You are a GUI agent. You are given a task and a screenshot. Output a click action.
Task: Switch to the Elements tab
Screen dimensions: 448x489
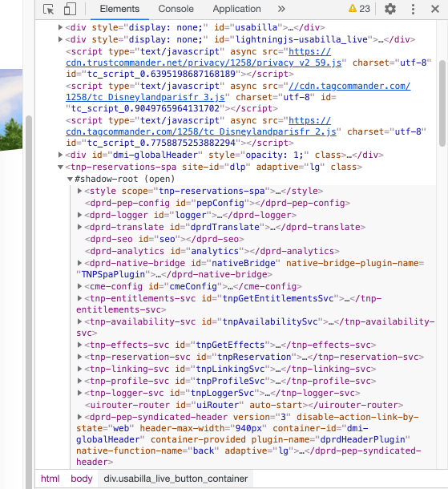[x=119, y=9]
